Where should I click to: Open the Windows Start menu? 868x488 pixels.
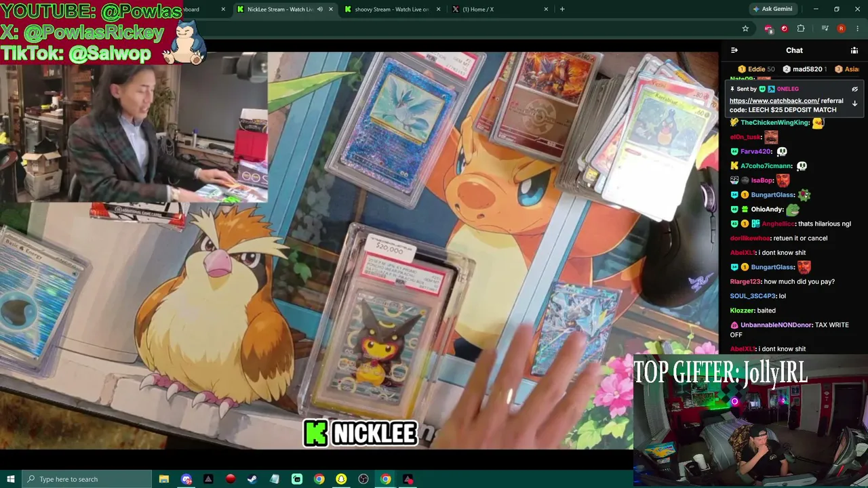point(10,479)
